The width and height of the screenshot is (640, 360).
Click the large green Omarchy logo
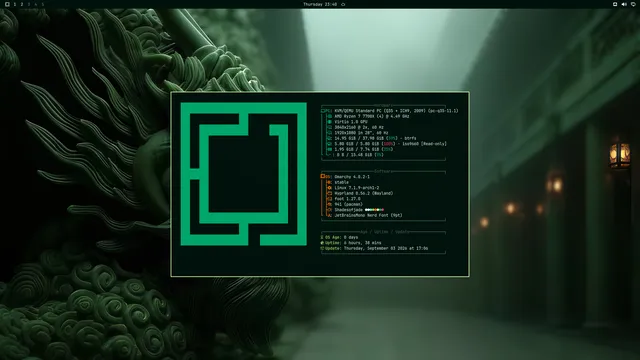point(244,174)
